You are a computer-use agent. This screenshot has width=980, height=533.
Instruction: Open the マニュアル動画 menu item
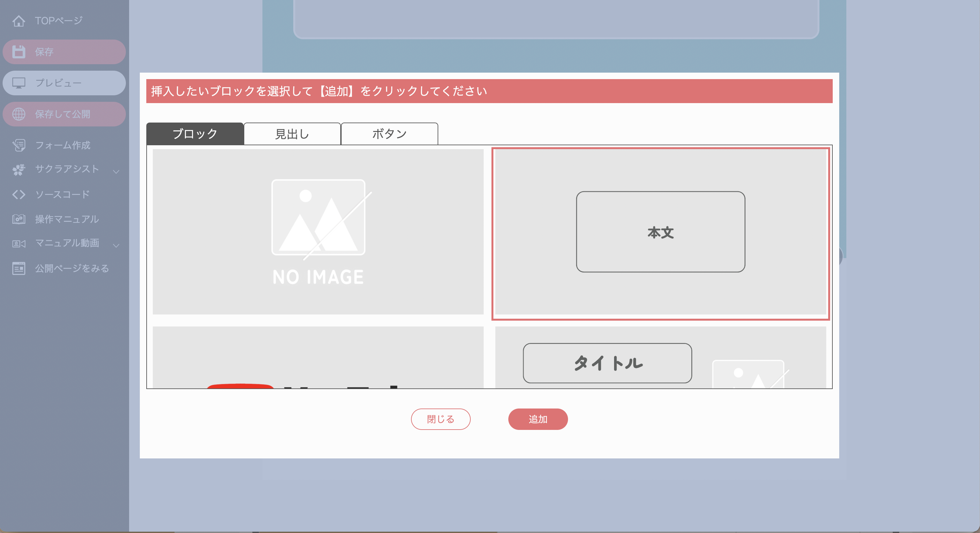(x=67, y=243)
